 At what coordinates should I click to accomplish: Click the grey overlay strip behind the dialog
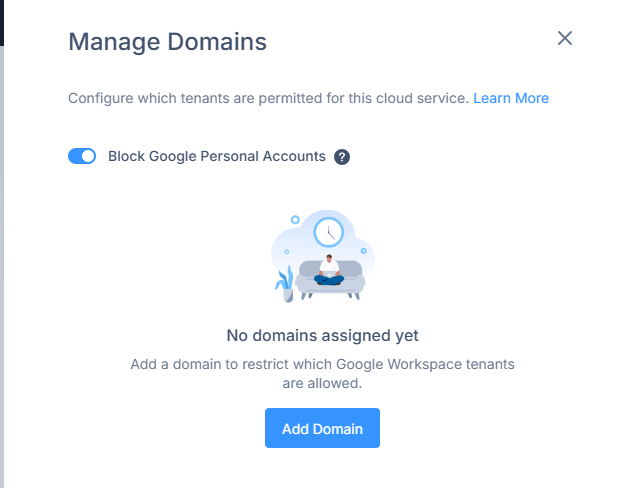click(2, 267)
